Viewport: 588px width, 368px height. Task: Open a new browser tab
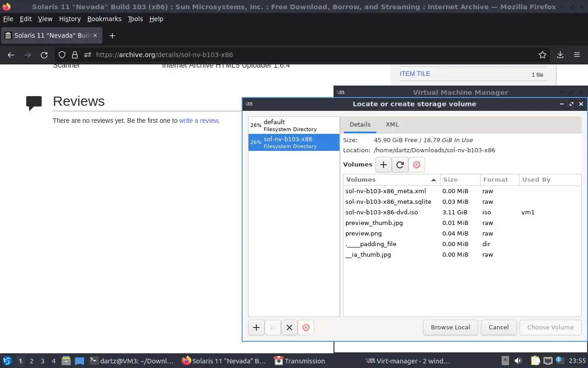click(x=112, y=35)
